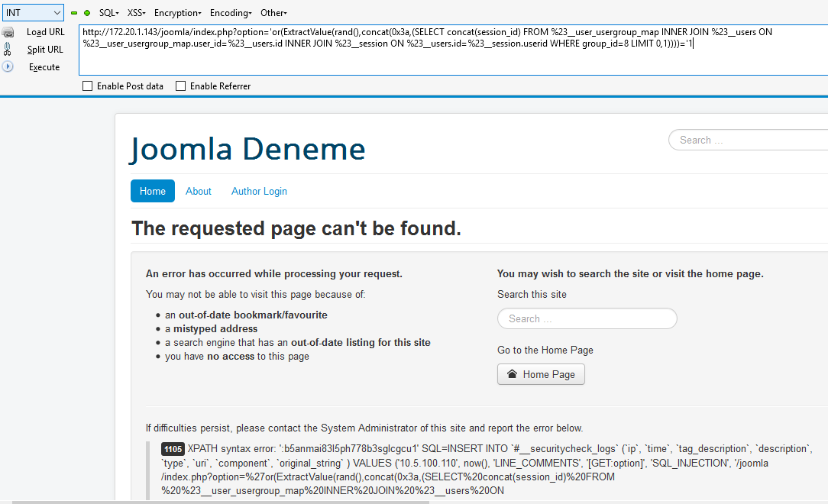Click the Joomla Deneme site title
This screenshot has width=828, height=504.
tap(247, 149)
